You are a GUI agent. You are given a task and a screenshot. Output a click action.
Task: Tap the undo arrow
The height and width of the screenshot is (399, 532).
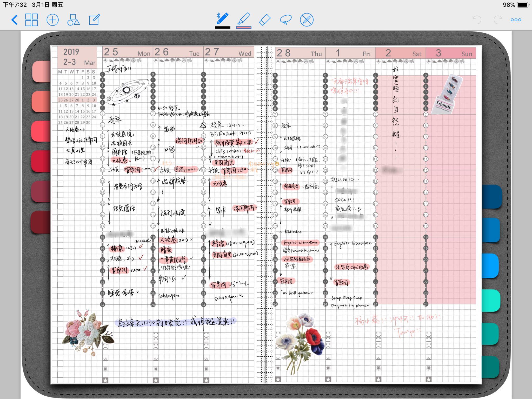[x=477, y=20]
